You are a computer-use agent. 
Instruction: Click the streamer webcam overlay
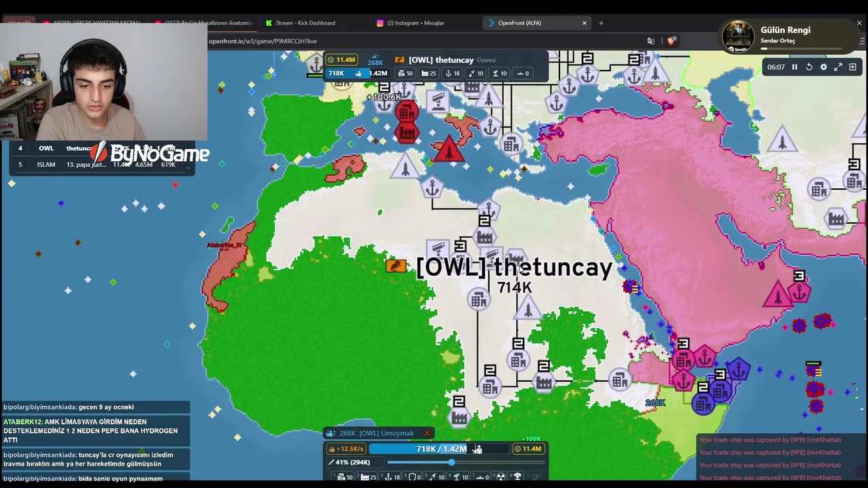click(x=104, y=81)
